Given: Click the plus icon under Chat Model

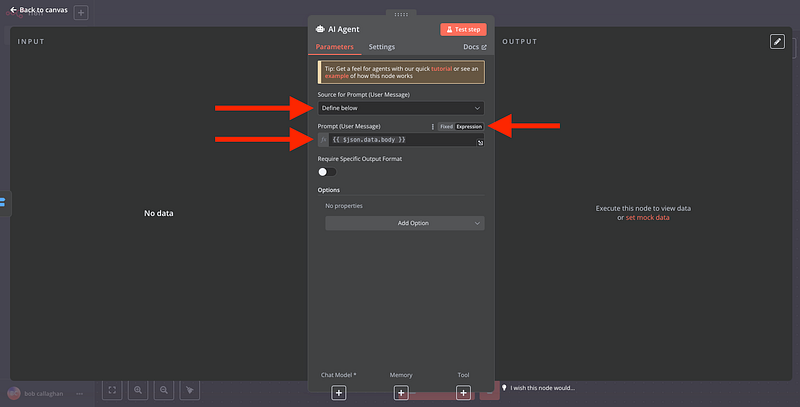Looking at the screenshot, I should (x=339, y=393).
